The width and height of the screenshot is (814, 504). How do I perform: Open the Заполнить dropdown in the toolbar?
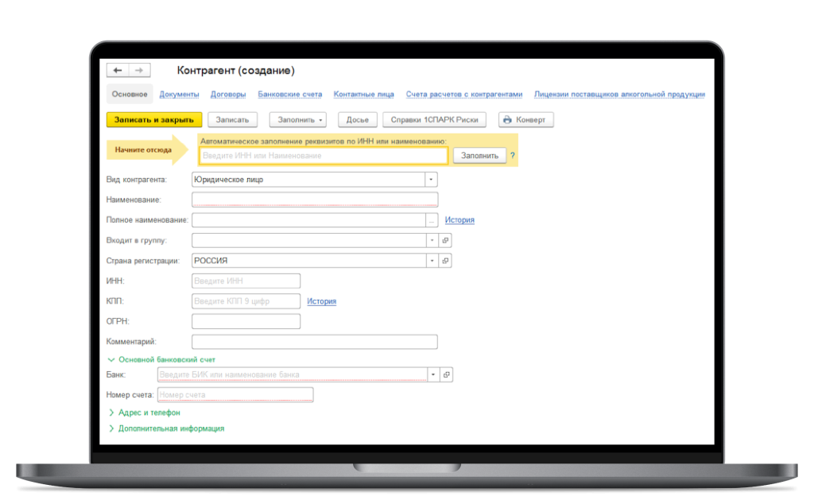click(x=322, y=119)
